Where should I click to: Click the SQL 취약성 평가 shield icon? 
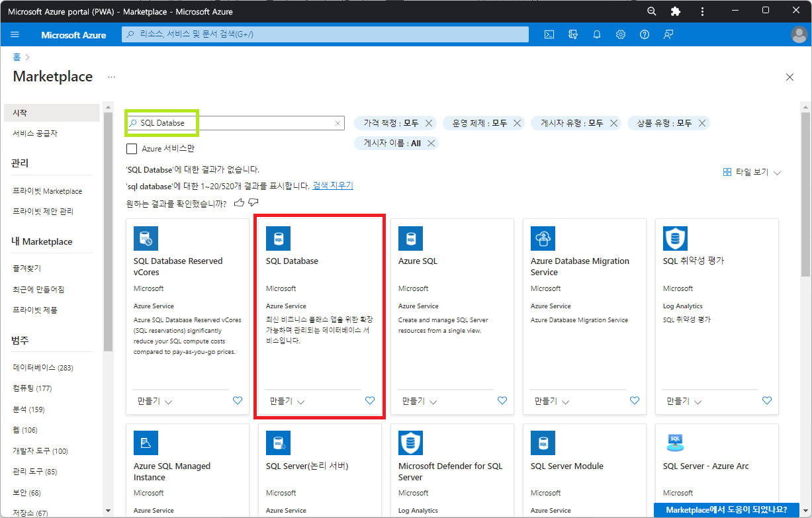click(675, 238)
